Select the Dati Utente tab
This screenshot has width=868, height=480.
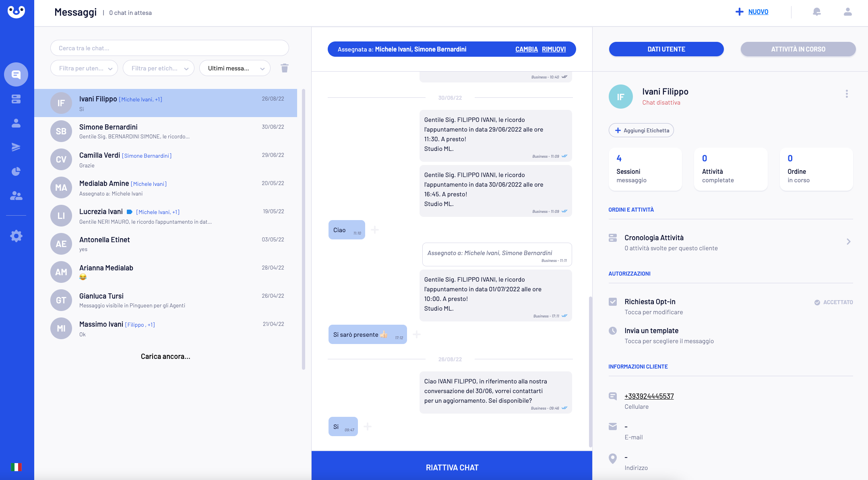[x=666, y=49]
